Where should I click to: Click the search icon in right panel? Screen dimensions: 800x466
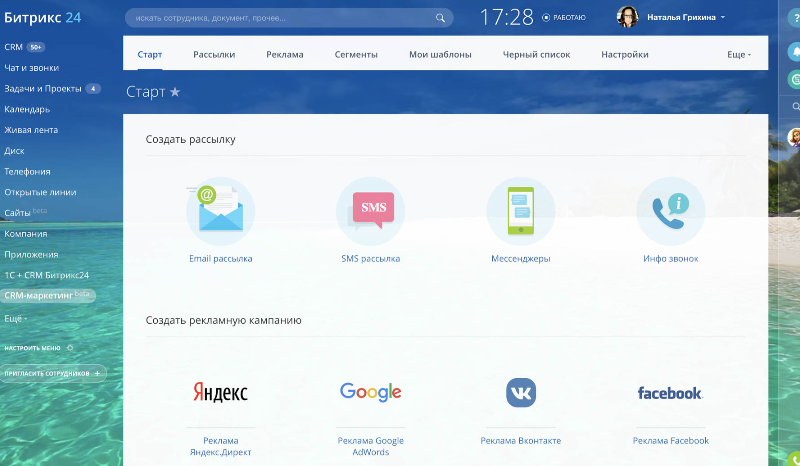tap(795, 107)
